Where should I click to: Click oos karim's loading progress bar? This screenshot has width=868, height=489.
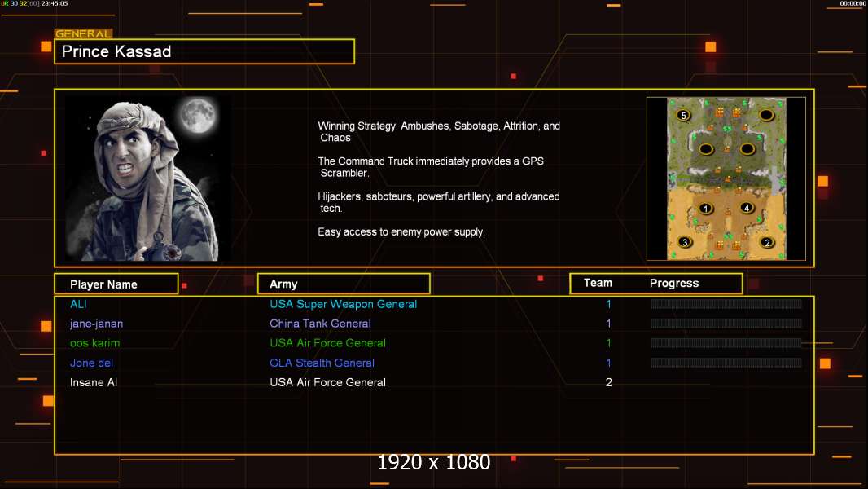tap(726, 343)
